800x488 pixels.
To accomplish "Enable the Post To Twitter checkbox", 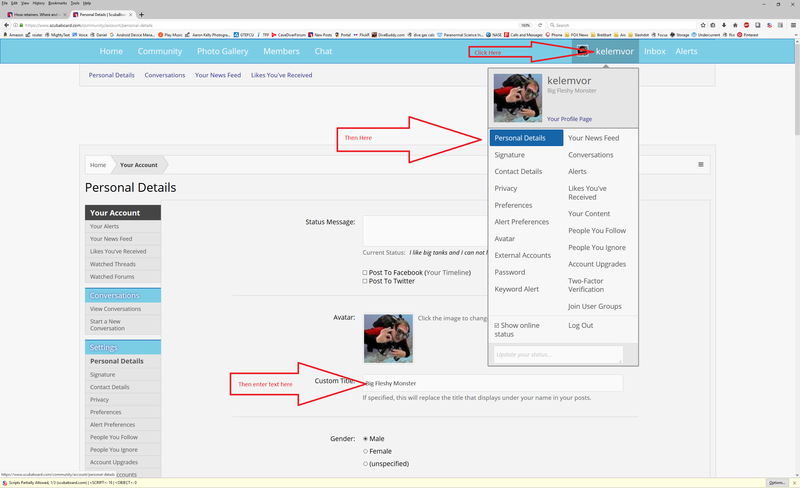I will 365,281.
